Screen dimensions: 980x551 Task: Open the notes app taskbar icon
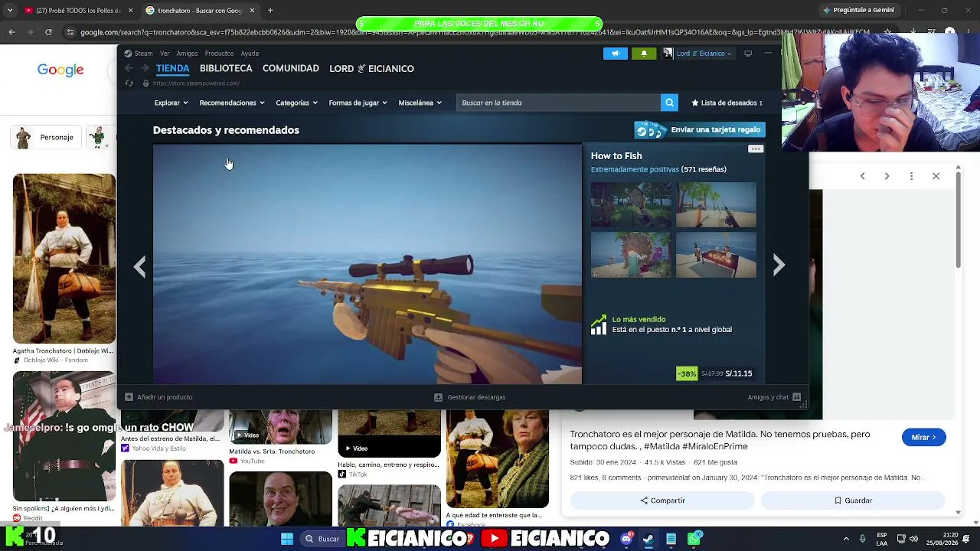[x=671, y=539]
